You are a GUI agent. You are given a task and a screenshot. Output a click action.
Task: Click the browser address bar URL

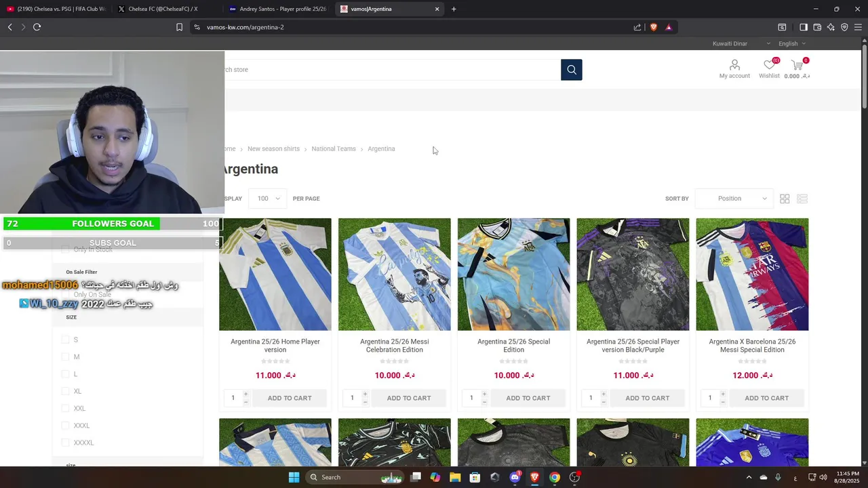(245, 27)
